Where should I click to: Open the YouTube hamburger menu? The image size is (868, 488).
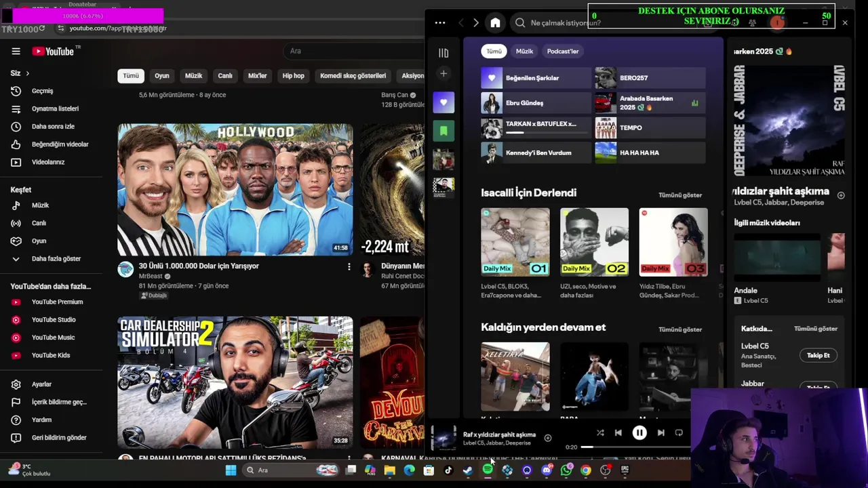pos(16,52)
